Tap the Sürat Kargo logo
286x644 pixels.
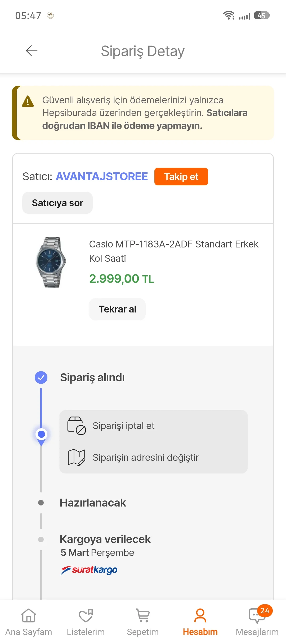[x=89, y=570]
